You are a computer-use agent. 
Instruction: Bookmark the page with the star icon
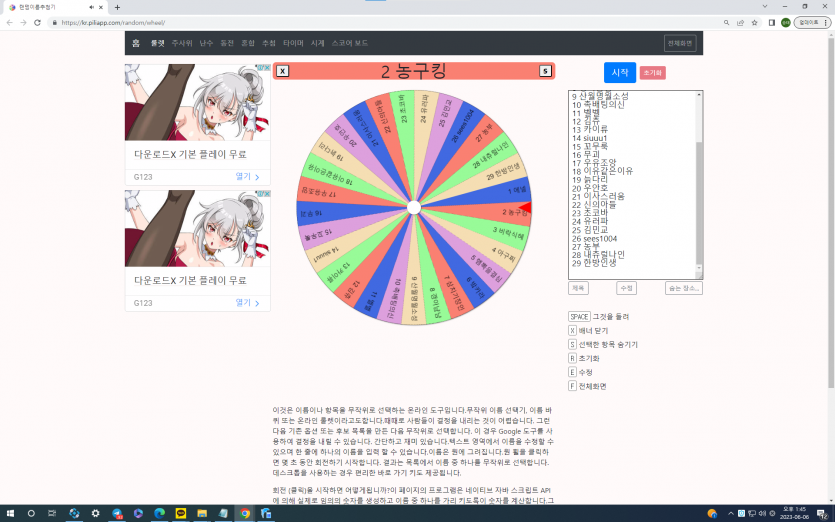pyautogui.click(x=754, y=22)
